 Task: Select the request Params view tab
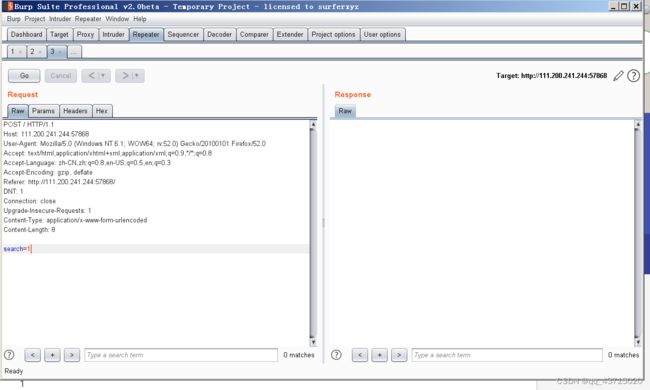[44, 111]
